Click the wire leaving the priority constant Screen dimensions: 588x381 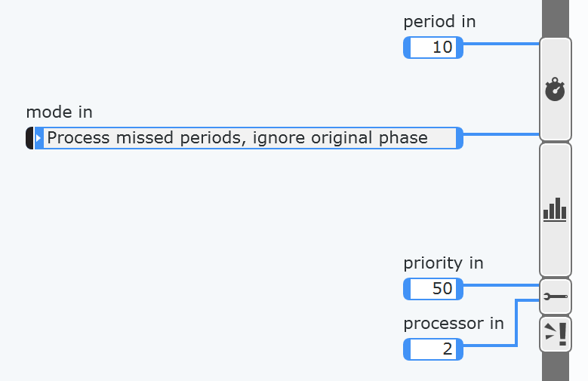click(x=501, y=285)
